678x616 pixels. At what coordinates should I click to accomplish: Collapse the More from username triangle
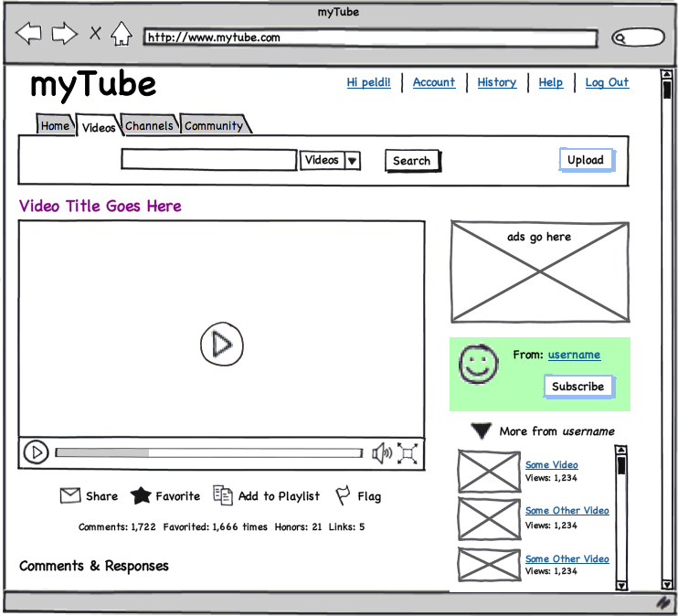(481, 430)
